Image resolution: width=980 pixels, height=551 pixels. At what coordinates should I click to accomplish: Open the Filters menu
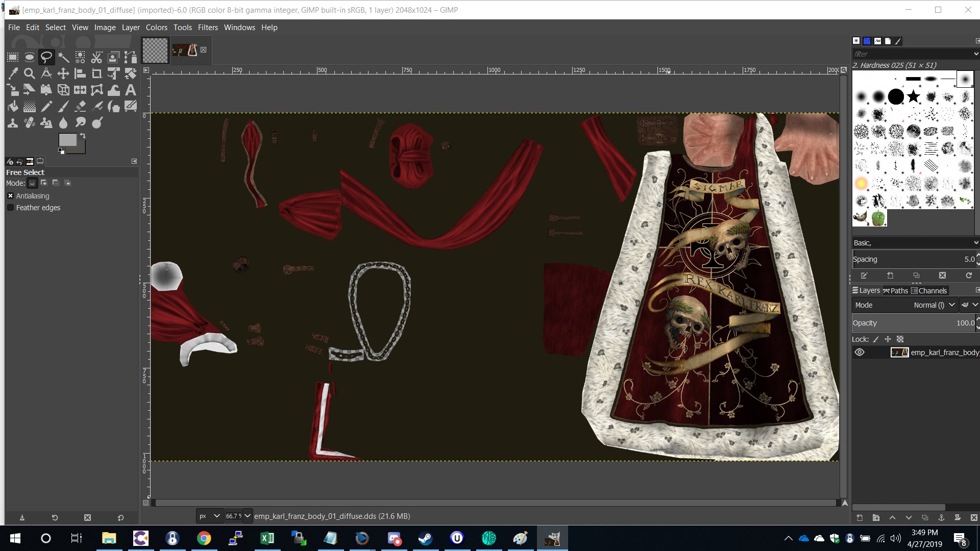(x=208, y=28)
